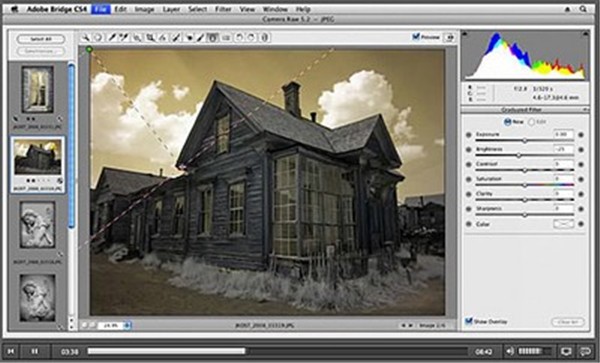Image resolution: width=600 pixels, height=363 pixels.
Task: Pause the video playback
Action: (x=35, y=351)
